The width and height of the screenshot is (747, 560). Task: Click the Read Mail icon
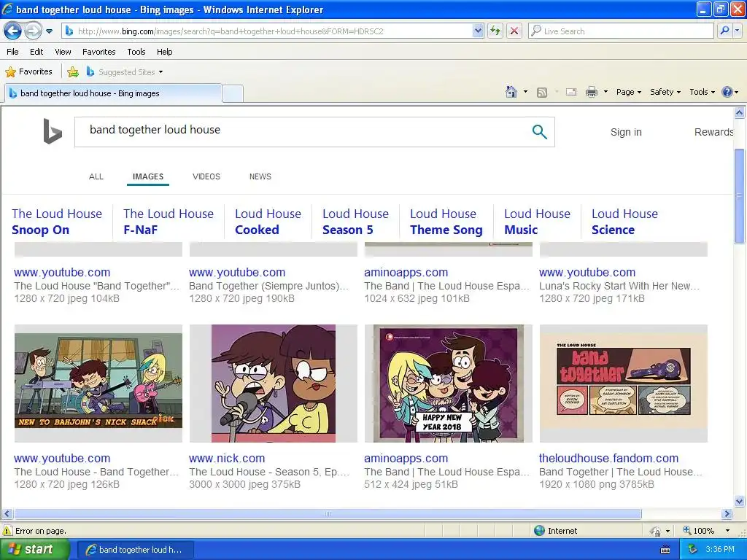(571, 92)
